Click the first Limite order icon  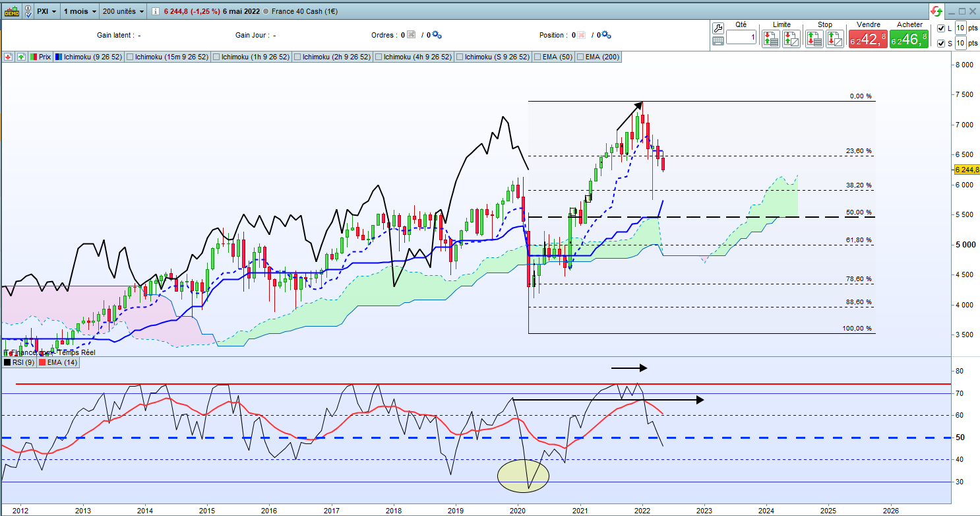click(x=770, y=39)
